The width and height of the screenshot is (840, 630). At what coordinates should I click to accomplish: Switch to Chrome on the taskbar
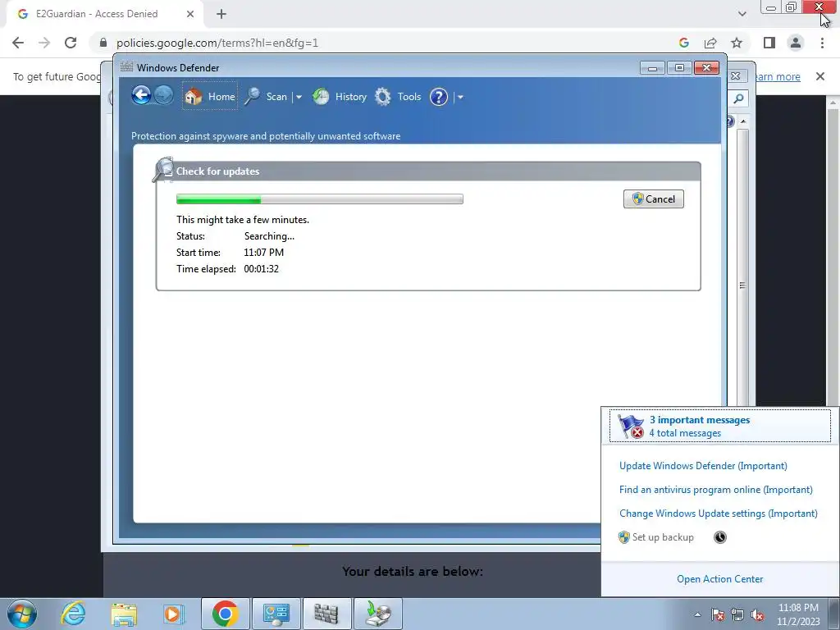pyautogui.click(x=225, y=614)
